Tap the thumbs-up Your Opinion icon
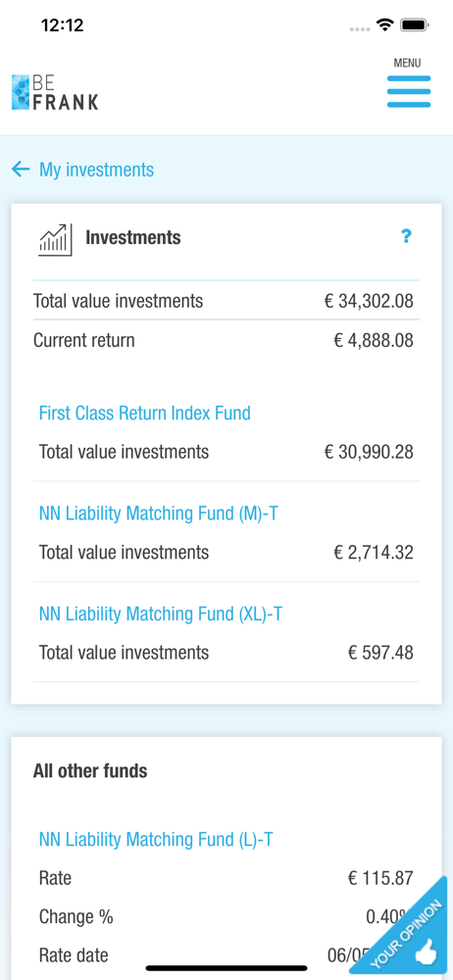Image resolution: width=453 pixels, height=980 pixels. click(x=427, y=955)
